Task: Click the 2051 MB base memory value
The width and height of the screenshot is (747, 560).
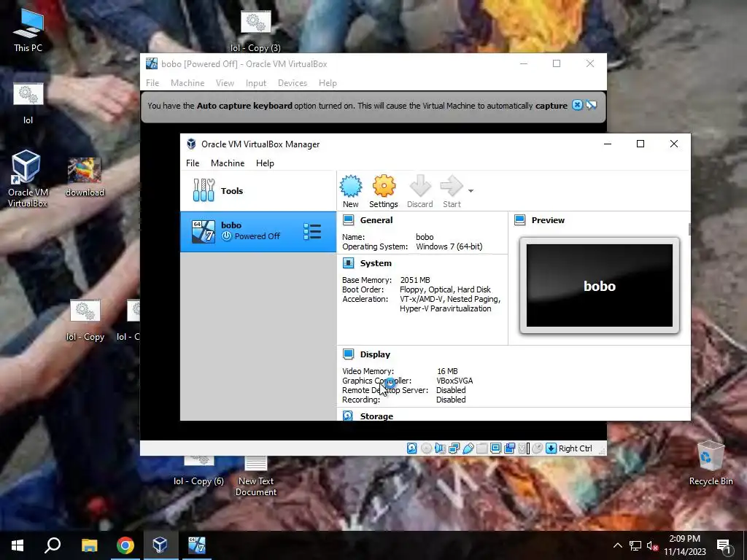Action: [415, 280]
